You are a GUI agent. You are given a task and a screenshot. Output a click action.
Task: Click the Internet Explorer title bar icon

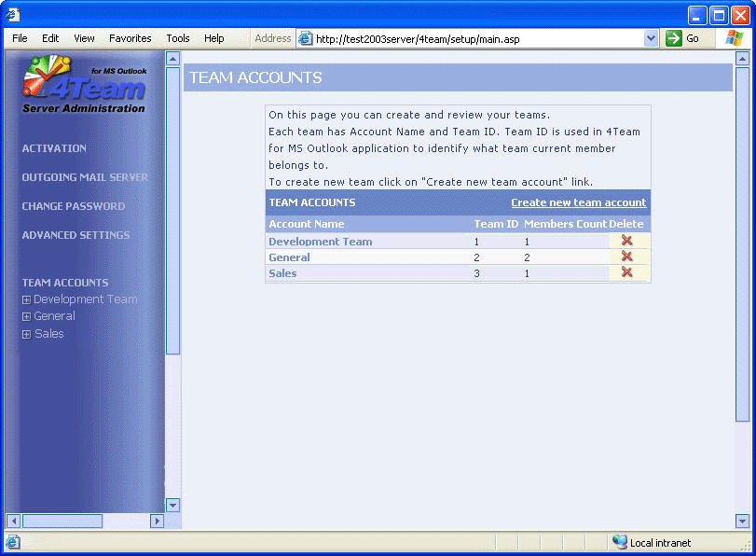[x=12, y=15]
